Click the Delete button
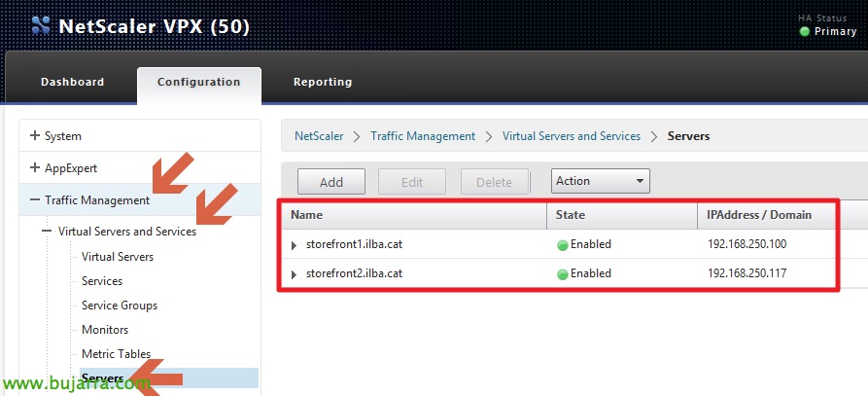Viewport: 868px width, 396px height. [x=495, y=182]
